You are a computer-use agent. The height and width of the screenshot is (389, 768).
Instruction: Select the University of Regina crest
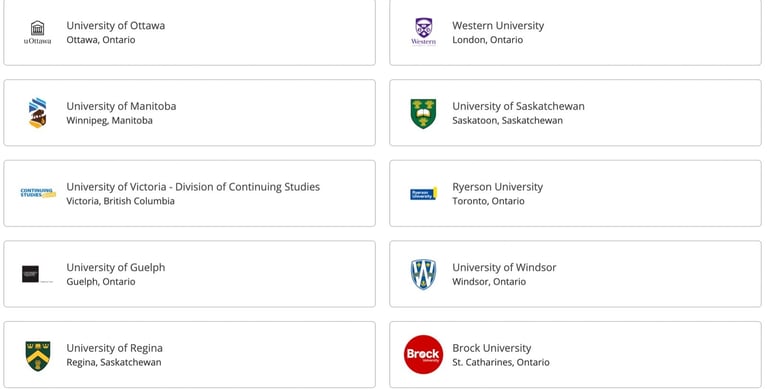tap(38, 356)
